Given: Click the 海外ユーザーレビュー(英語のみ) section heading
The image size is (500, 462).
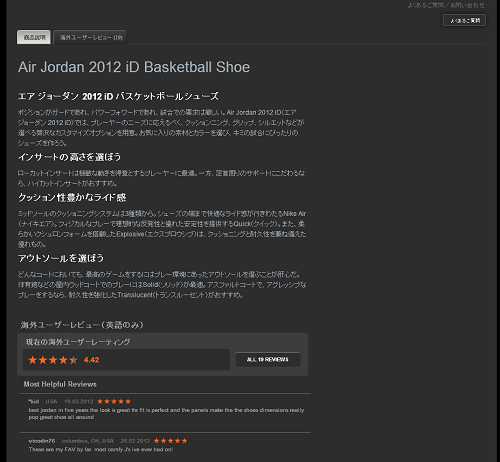Looking at the screenshot, I should [x=82, y=325].
